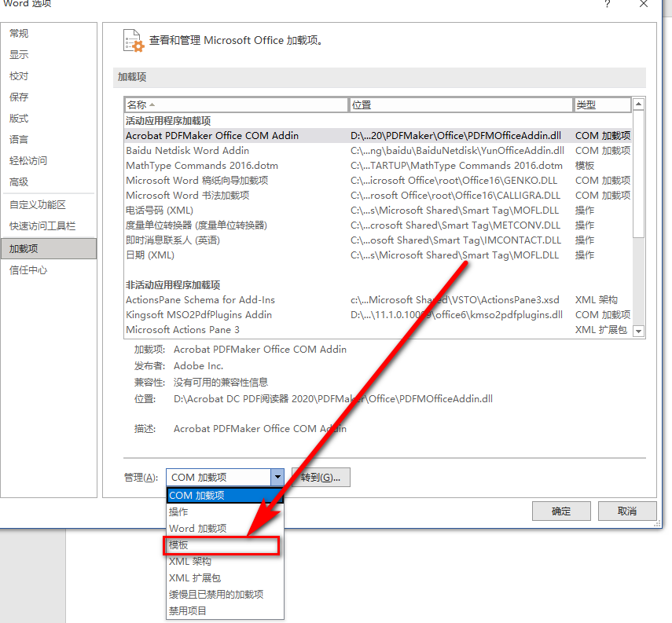This screenshot has height=623, width=672.
Task: Choose COM 加载项 in dropdown list
Action: [225, 495]
